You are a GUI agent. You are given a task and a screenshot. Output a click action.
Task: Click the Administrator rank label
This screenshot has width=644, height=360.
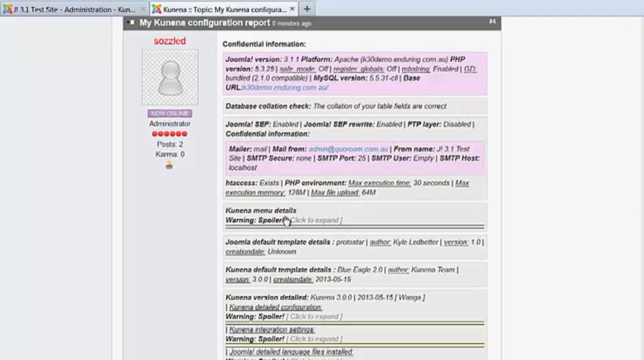click(x=170, y=124)
